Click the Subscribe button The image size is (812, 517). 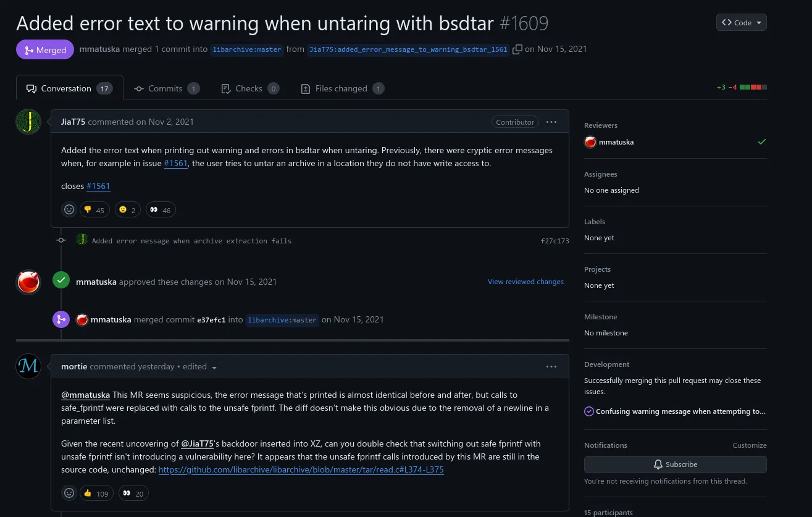pos(676,464)
